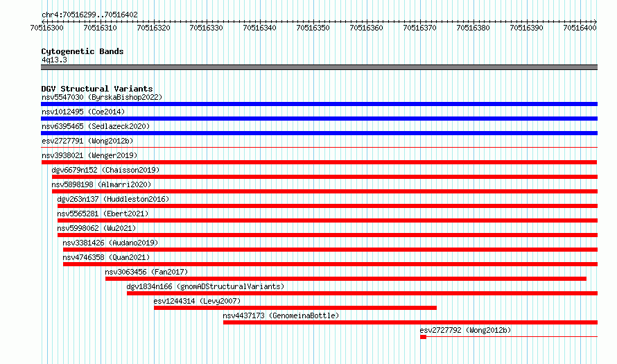
Task: Click the red bar under nsv3063456 (Fan2017)
Action: tap(346, 279)
